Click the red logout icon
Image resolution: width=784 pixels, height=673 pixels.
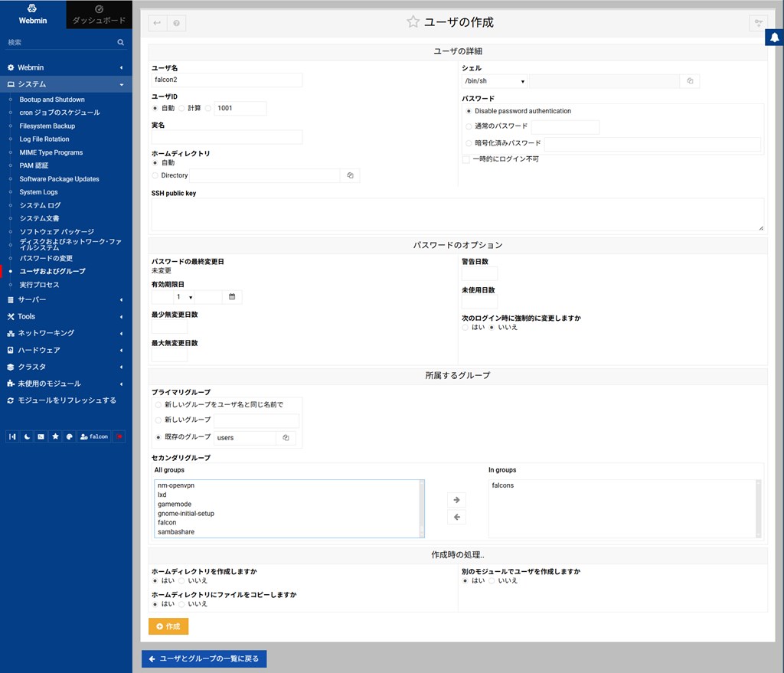tap(119, 436)
